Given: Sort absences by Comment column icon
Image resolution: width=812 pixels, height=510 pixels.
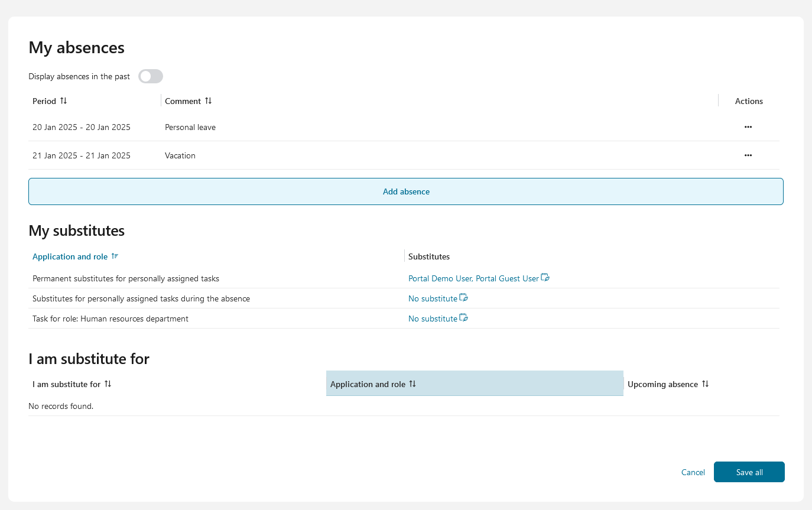Looking at the screenshot, I should (208, 101).
